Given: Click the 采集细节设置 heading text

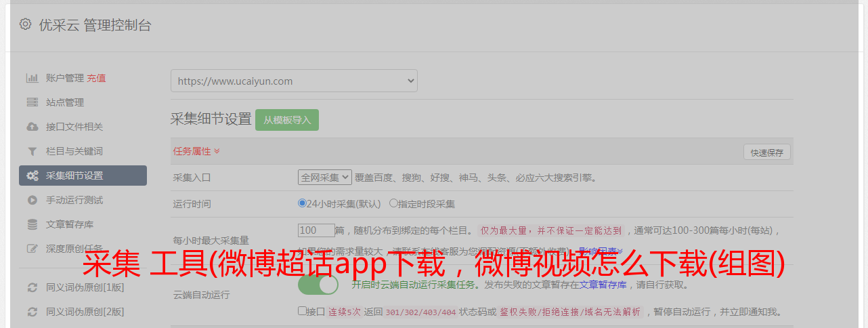Looking at the screenshot, I should tap(211, 119).
